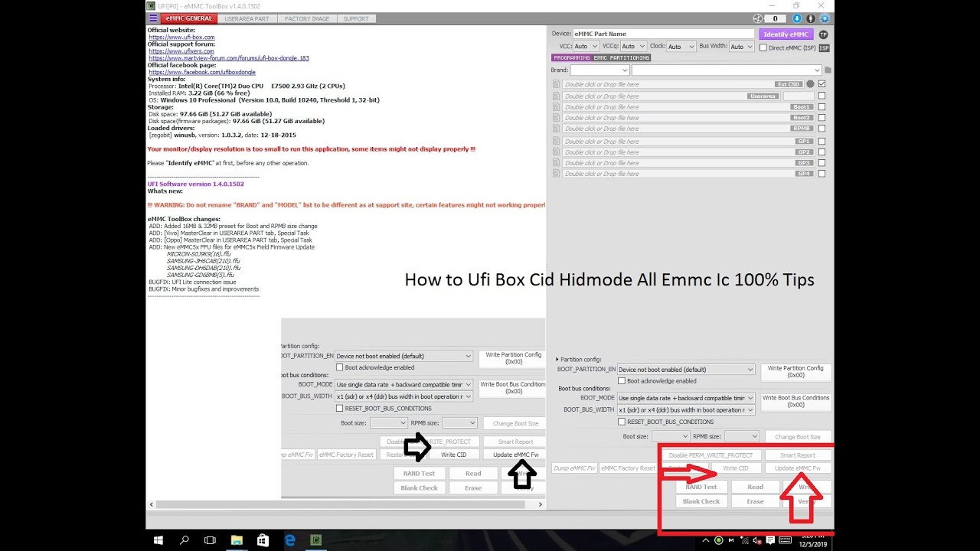The width and height of the screenshot is (980, 551).
Task: Open the www.ufi-box.com link
Action: [181, 37]
